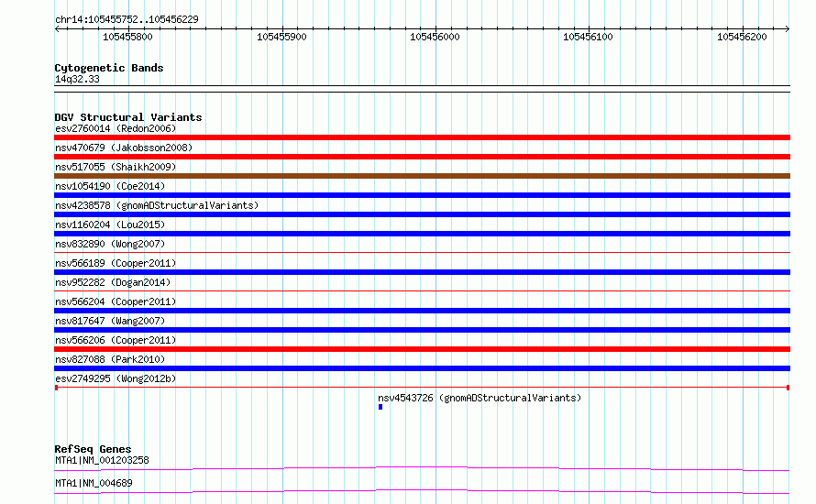The height and width of the screenshot is (504, 816).
Task: Select the blue bar for nsv566204
Action: pos(422,311)
